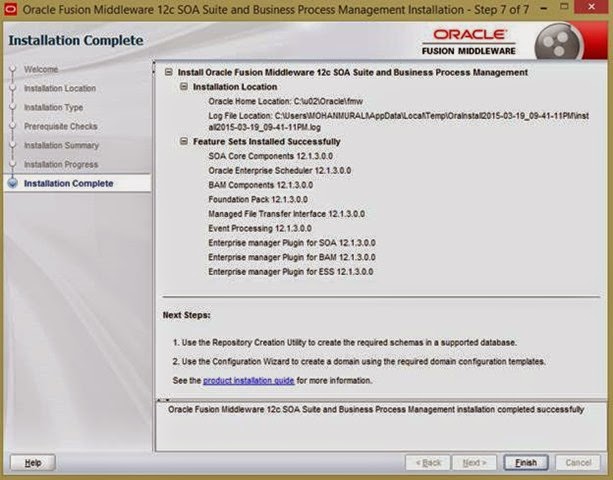Select Installation Summary step in sidebar
Viewport: 613px width, 480px height.
pos(61,145)
